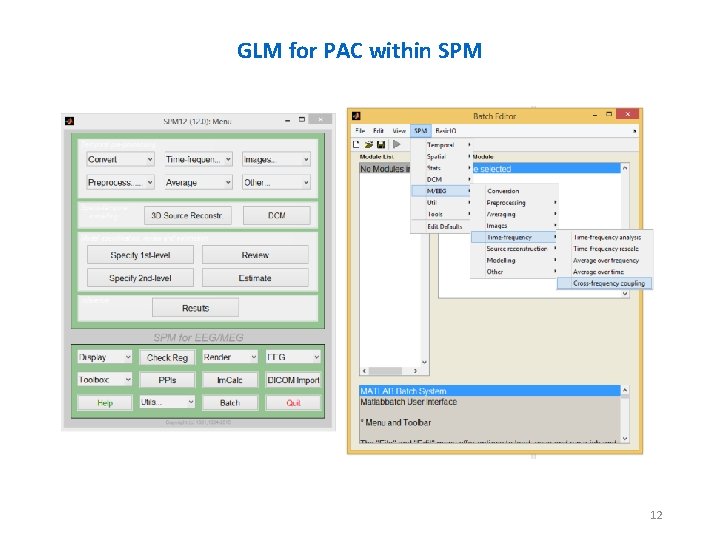Screen dimensions: 720x540
Task: Select DCM in SPM dropdown menu
Action: [442, 180]
